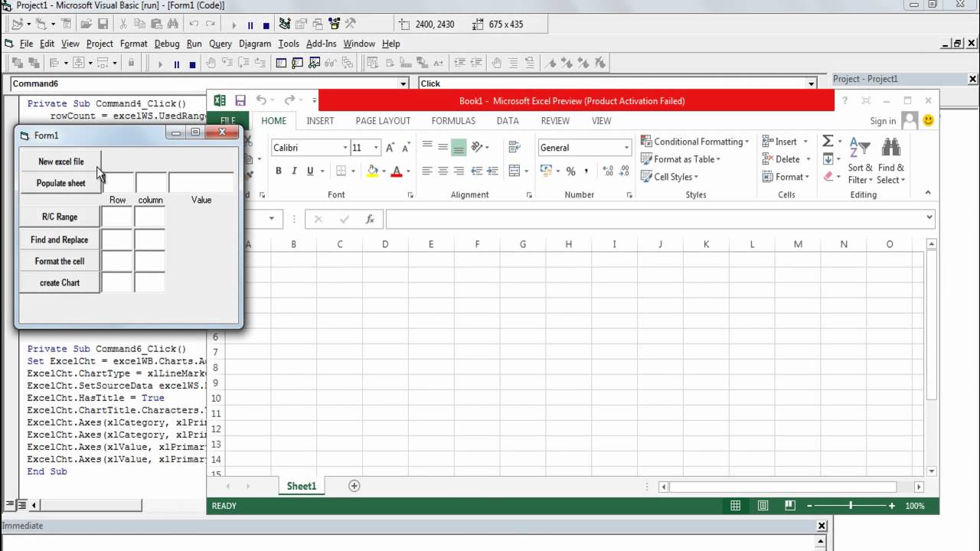Toggle Bottom Align in Alignment group
Screen dimensions: 980x551
(459, 147)
